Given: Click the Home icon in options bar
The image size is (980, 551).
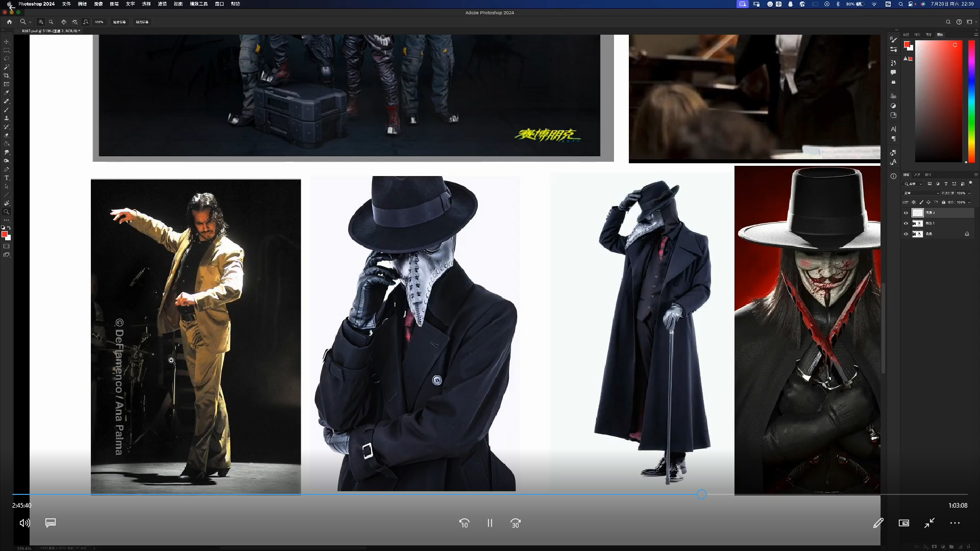Looking at the screenshot, I should tap(9, 22).
